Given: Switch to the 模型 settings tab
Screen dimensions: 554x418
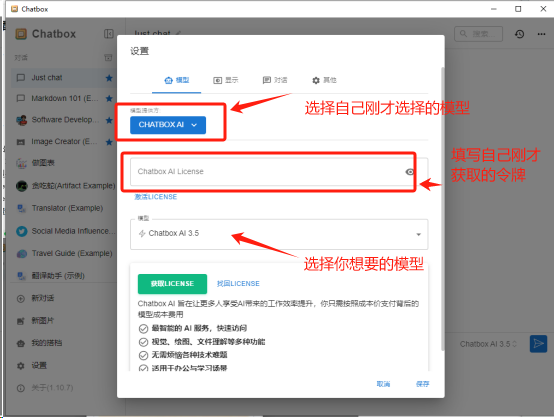Looking at the screenshot, I should click(x=177, y=80).
